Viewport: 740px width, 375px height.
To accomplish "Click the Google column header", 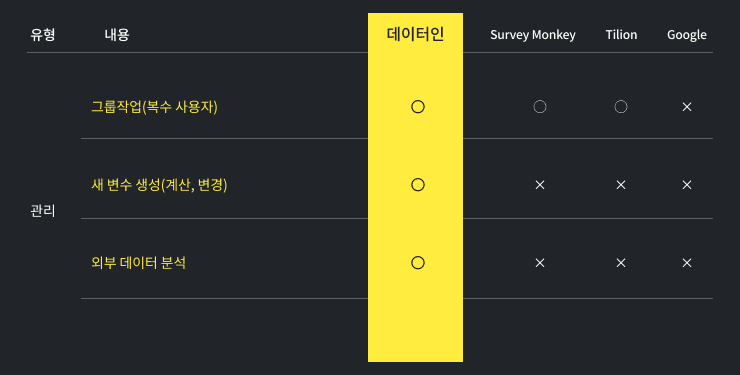I will [687, 35].
